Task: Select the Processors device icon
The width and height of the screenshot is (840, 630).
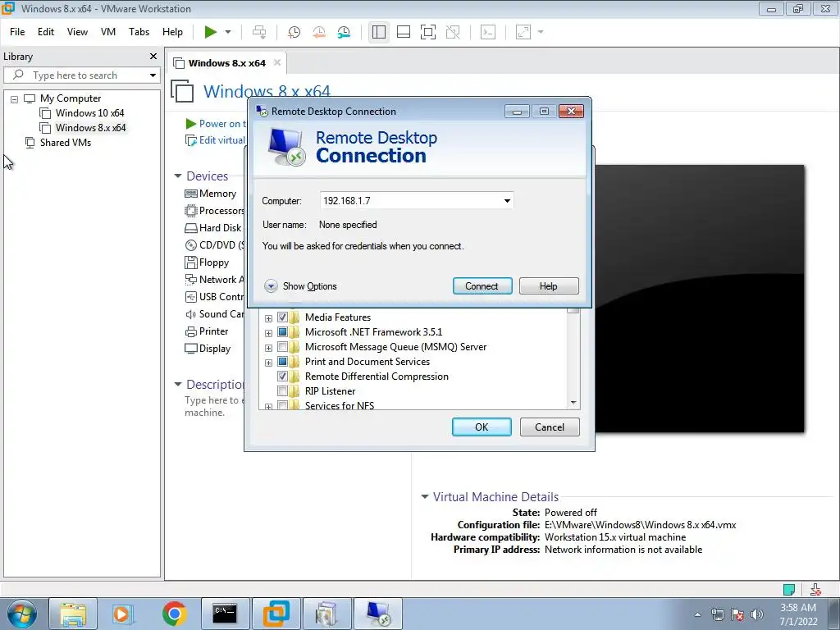Action: pos(190,211)
